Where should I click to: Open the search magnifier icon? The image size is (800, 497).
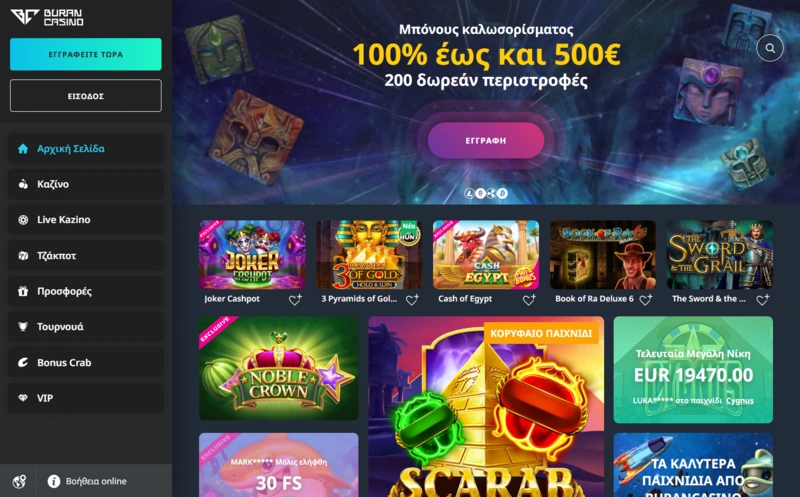tap(770, 48)
